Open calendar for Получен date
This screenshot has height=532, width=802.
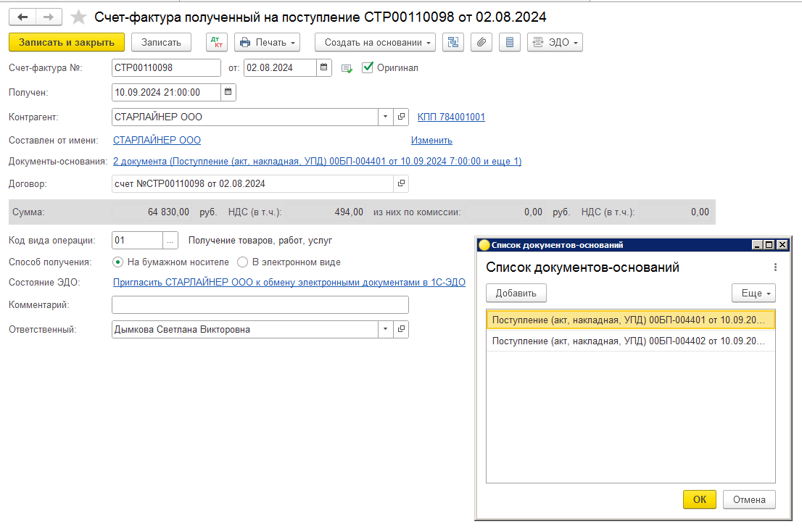(228, 93)
